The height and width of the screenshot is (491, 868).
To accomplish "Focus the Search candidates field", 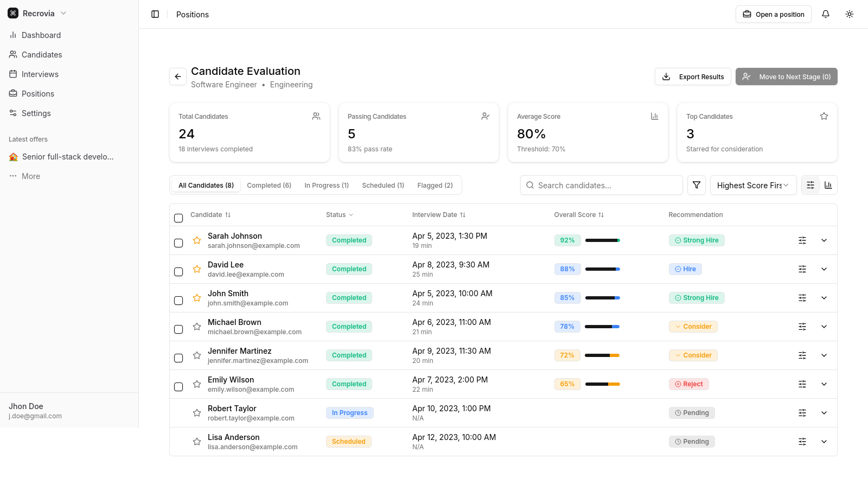I will (x=602, y=185).
